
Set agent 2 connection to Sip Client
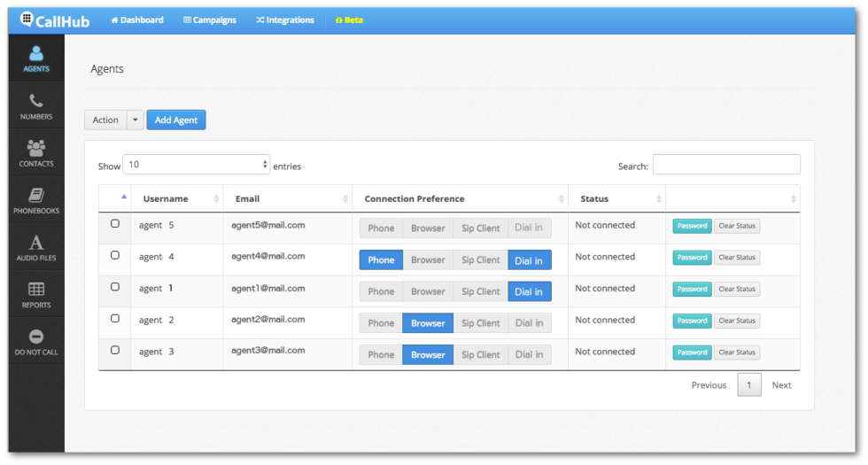[480, 323]
